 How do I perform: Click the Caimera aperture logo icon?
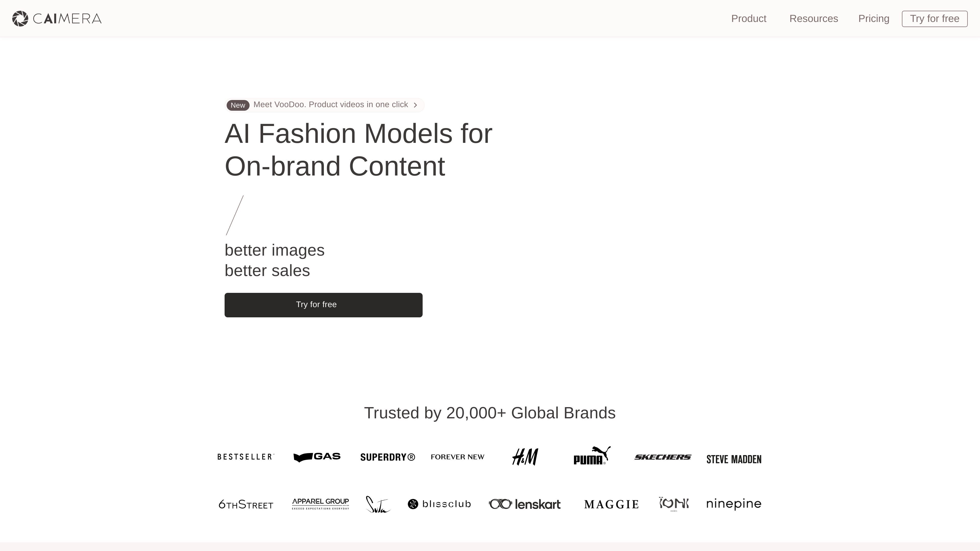click(20, 19)
